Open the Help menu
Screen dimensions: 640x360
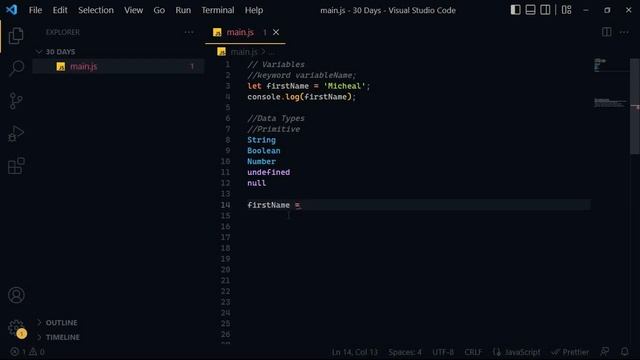point(253,10)
